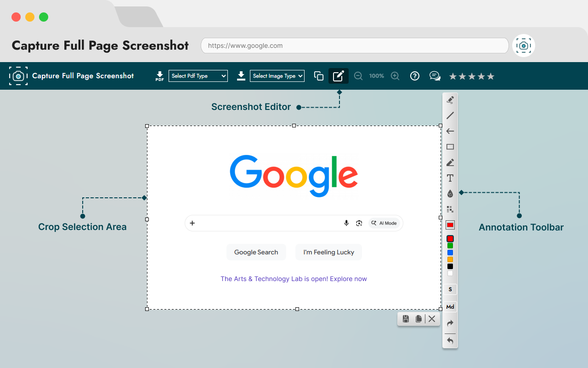Pick the black color swatch
This screenshot has width=588, height=368.
450,266
